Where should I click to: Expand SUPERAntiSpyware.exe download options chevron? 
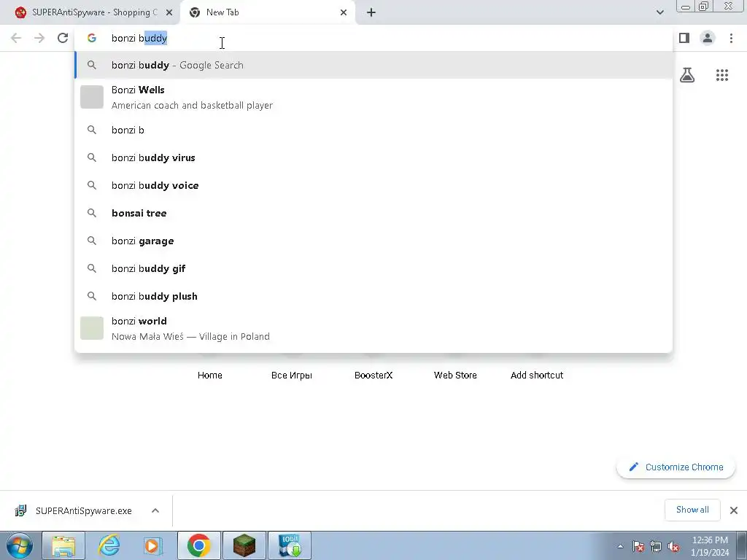tap(155, 510)
